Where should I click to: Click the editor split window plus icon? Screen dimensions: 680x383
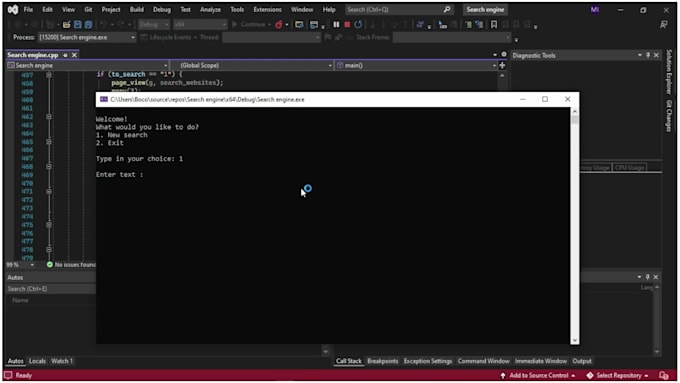click(502, 65)
